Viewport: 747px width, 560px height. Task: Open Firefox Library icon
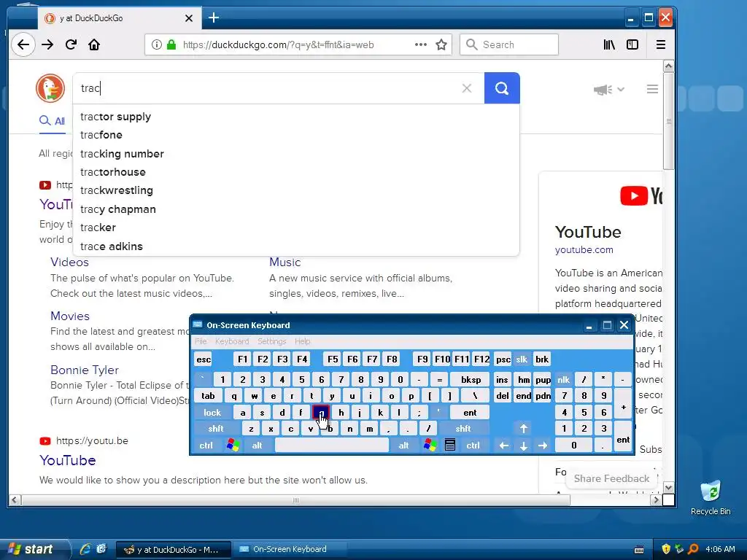point(609,44)
